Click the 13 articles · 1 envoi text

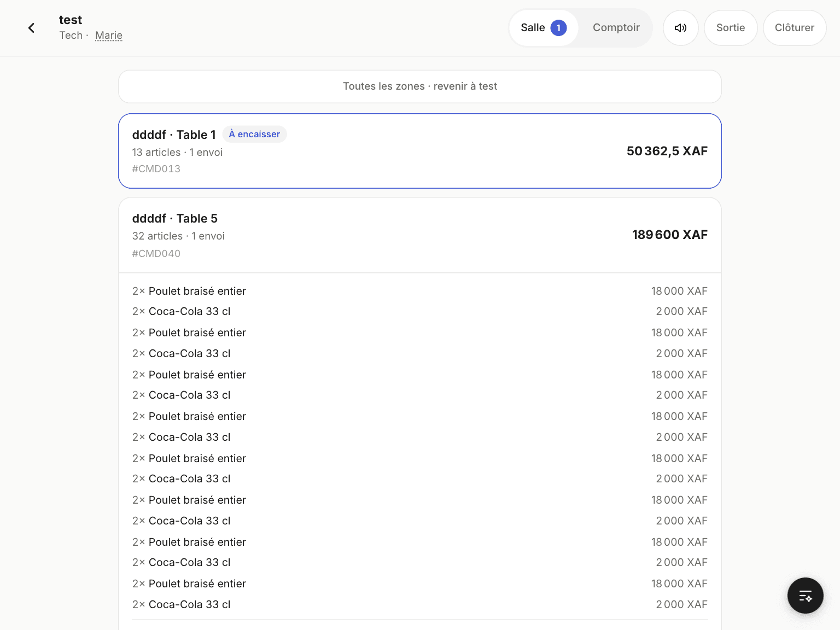177,153
